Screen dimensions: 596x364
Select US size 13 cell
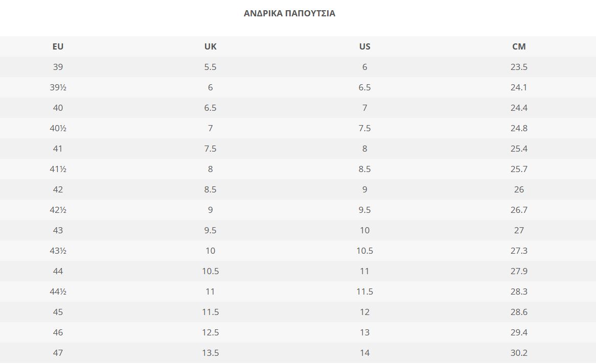pos(364,332)
